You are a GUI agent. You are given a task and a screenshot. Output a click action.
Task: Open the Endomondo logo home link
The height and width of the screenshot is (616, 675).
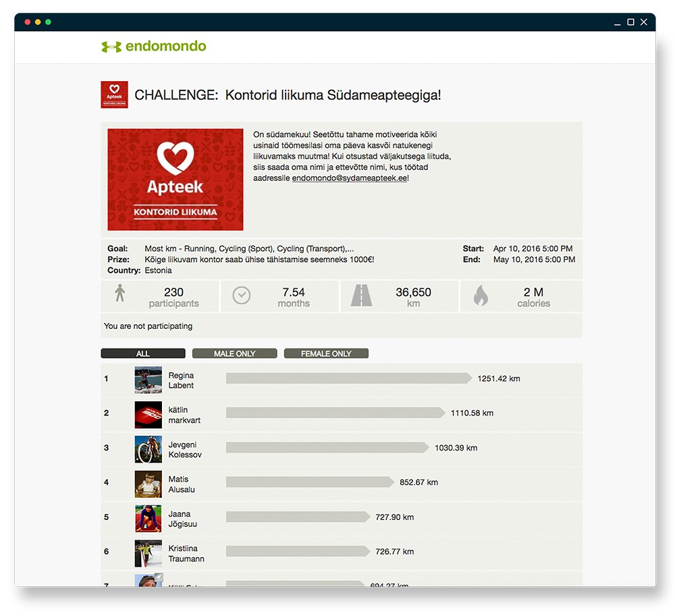pyautogui.click(x=154, y=46)
